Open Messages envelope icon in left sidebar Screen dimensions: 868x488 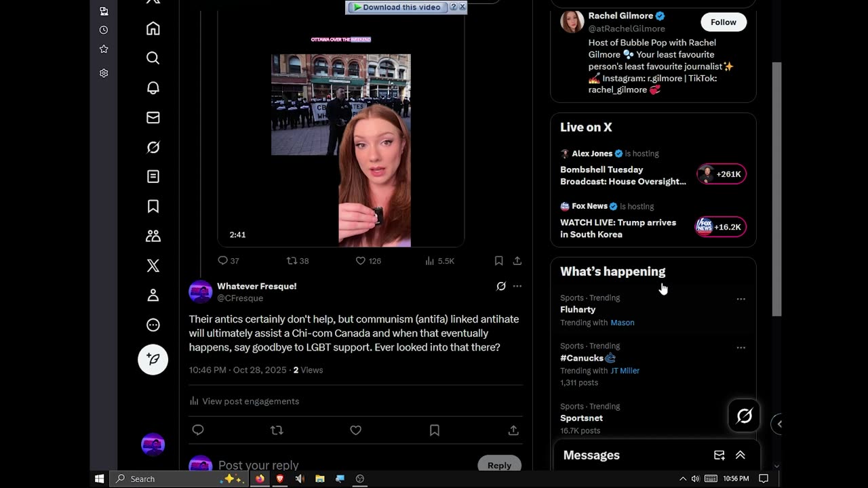pos(153,117)
